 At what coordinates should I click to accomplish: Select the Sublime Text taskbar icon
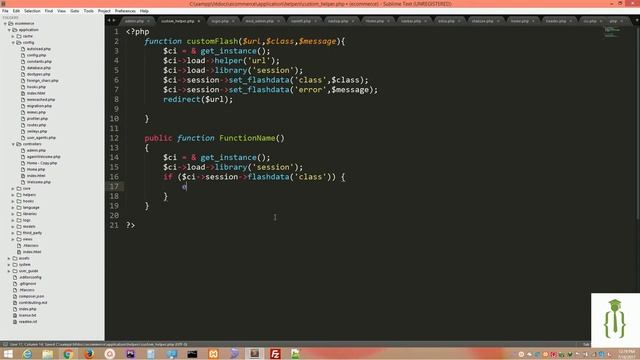pyautogui.click(x=254, y=354)
